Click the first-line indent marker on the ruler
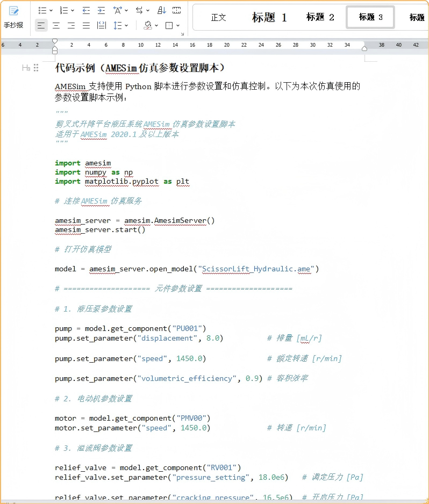 (55, 41)
